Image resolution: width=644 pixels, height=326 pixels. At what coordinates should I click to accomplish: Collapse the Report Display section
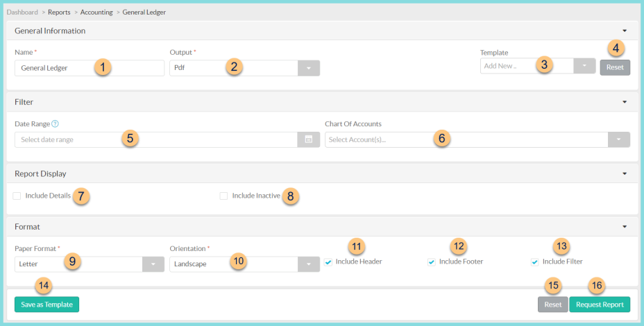(625, 173)
